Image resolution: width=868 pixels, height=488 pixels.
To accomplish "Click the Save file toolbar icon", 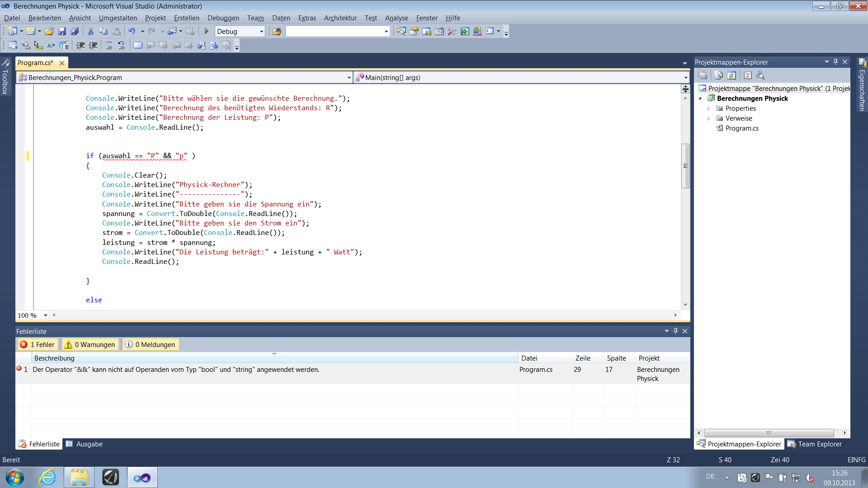I will tap(62, 31).
